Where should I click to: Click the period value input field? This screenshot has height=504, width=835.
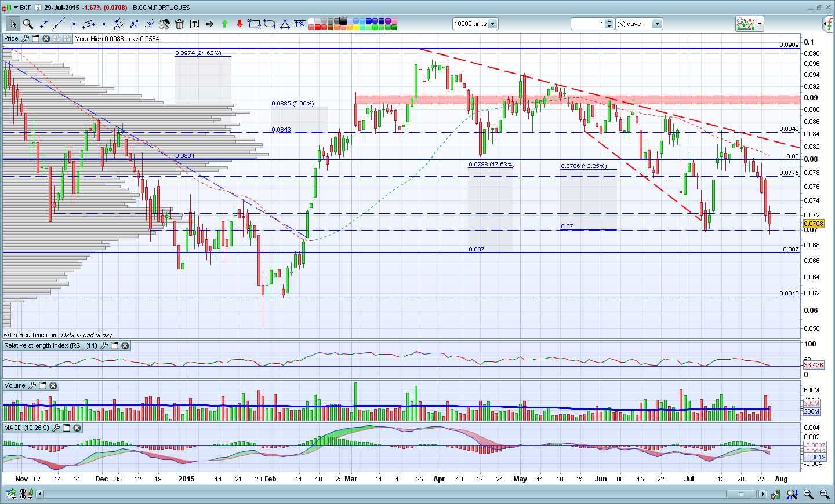click(x=588, y=24)
